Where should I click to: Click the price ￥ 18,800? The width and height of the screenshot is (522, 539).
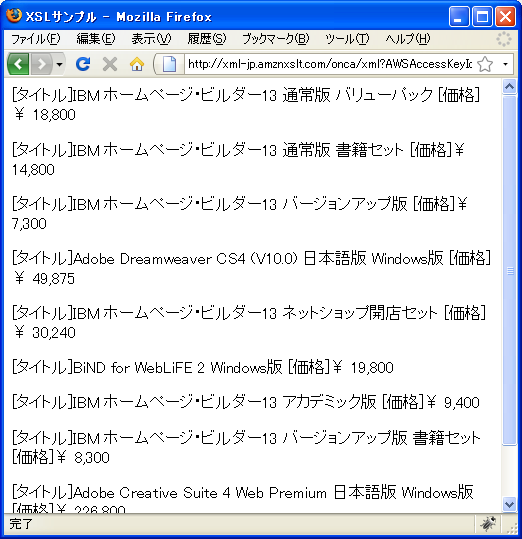44,115
